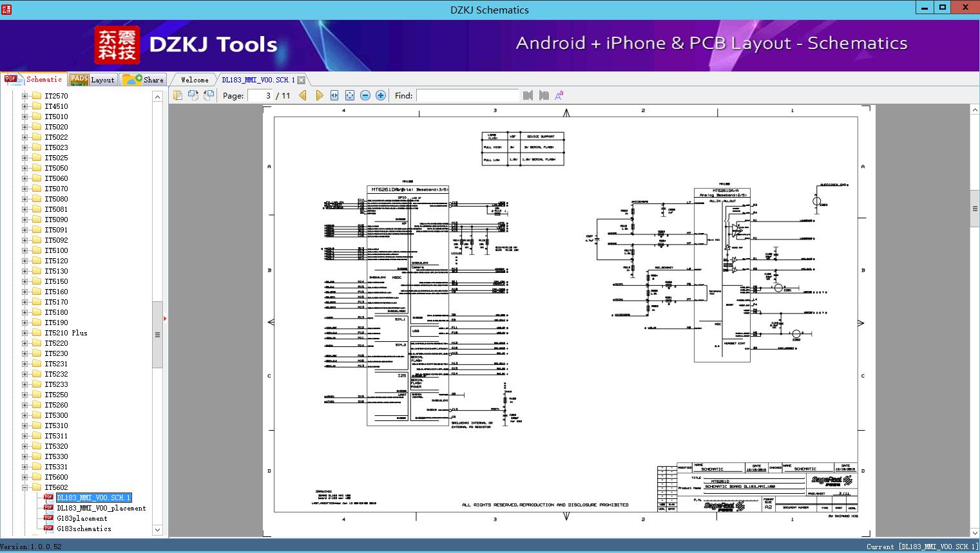Screen dimensions: 980x553
Task: Click the PDF icon of G183schematics
Action: tap(48, 529)
